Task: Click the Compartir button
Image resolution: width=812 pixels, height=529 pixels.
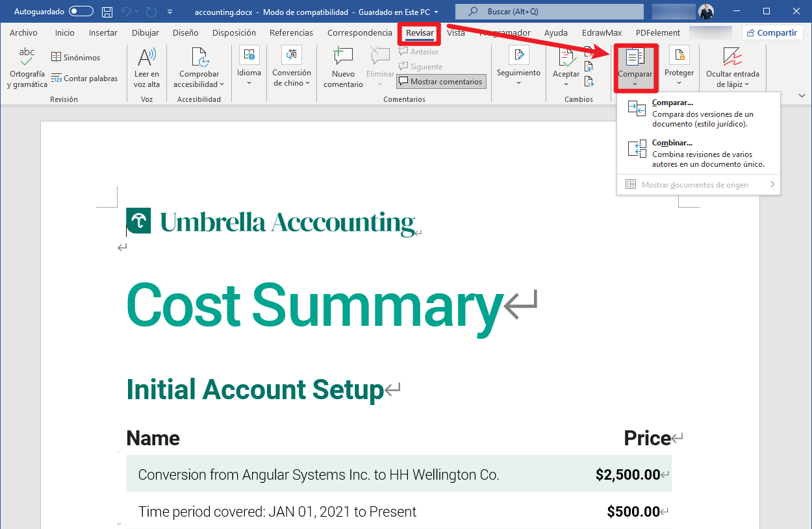Action: tap(772, 32)
